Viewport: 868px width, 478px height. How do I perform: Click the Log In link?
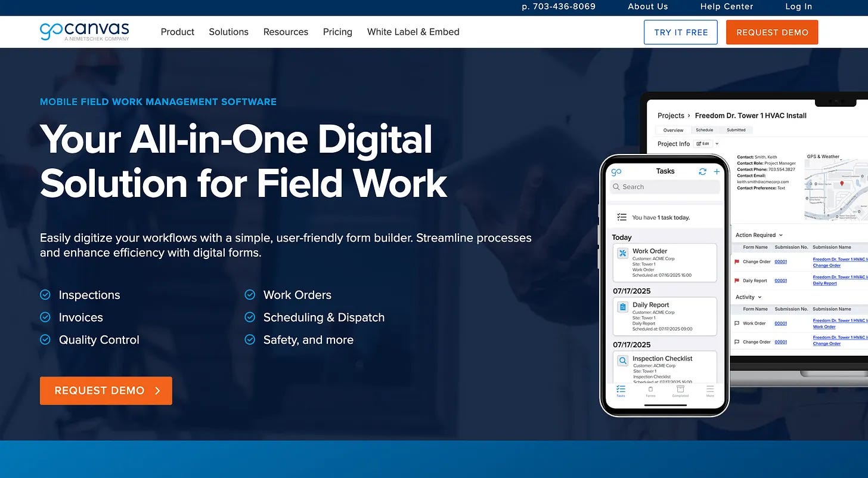799,7
